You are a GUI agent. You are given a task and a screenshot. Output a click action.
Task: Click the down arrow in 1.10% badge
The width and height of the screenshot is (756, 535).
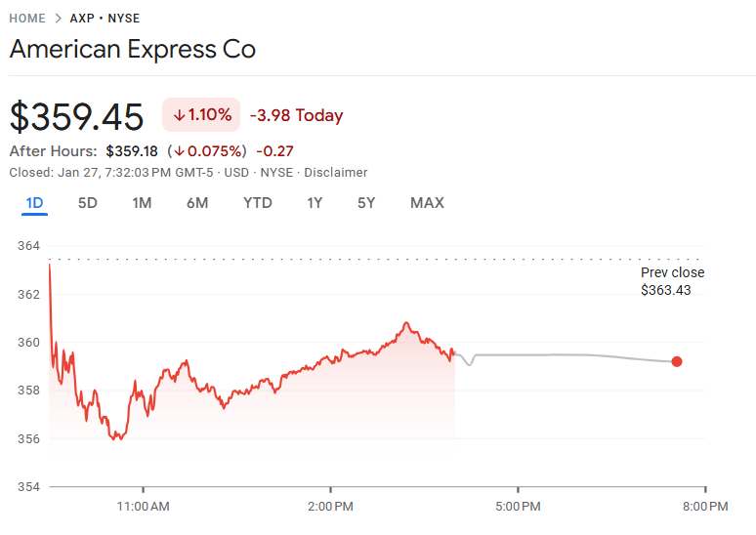click(179, 115)
